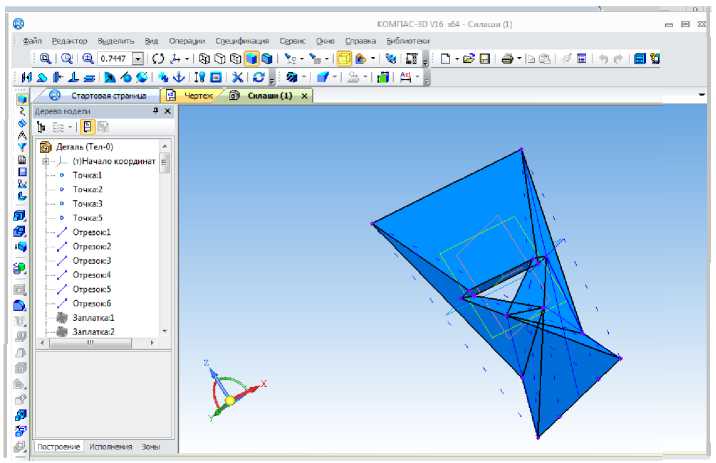Select Отрезок:3 in the model tree
The image size is (716, 463).
tap(91, 260)
